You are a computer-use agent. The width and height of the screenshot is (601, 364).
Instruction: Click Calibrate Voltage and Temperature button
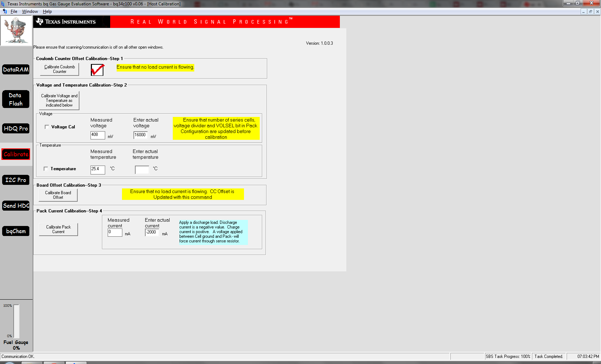59,100
